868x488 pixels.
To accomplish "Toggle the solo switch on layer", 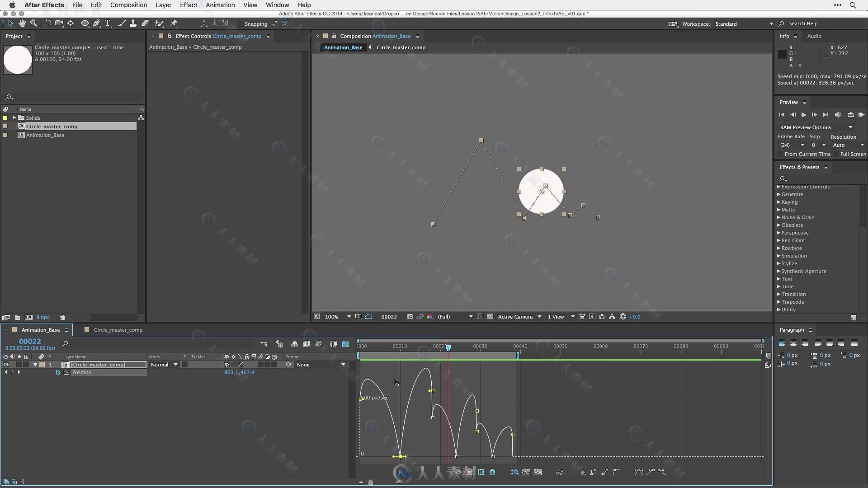I will (19, 364).
